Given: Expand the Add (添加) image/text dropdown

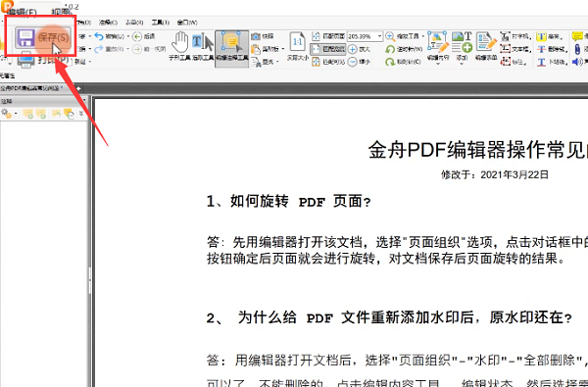Looking at the screenshot, I should point(462,64).
